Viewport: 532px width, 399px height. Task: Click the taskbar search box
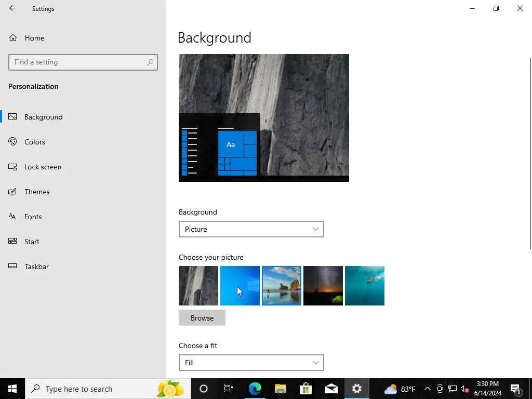point(108,389)
